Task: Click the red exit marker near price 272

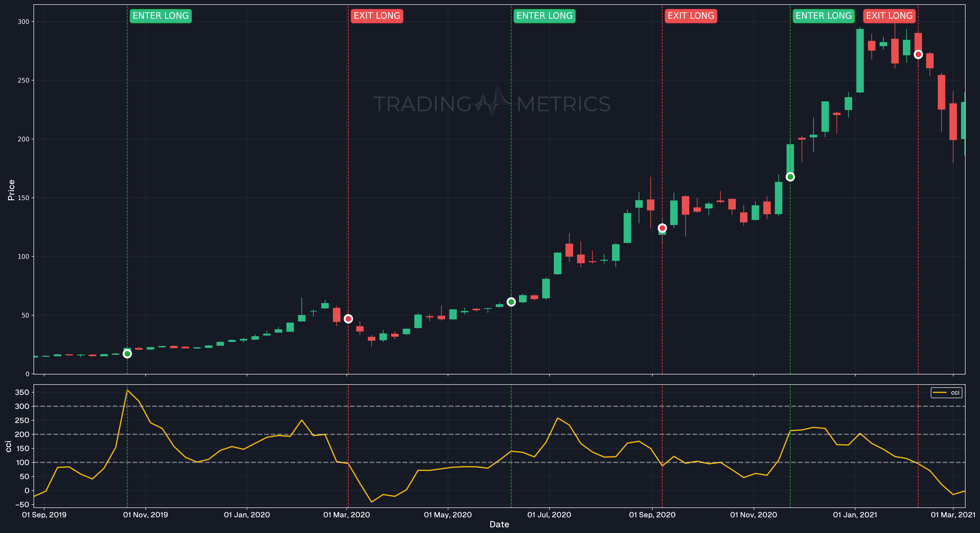Action: [918, 54]
